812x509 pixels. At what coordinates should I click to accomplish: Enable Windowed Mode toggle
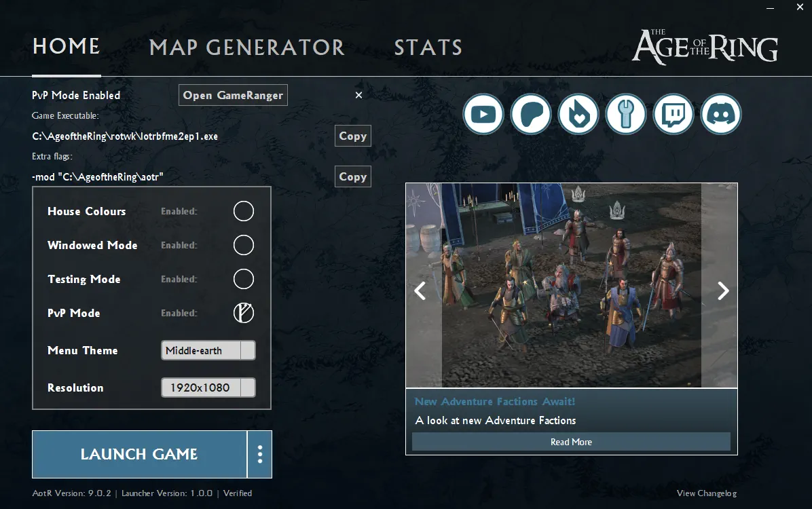click(243, 245)
